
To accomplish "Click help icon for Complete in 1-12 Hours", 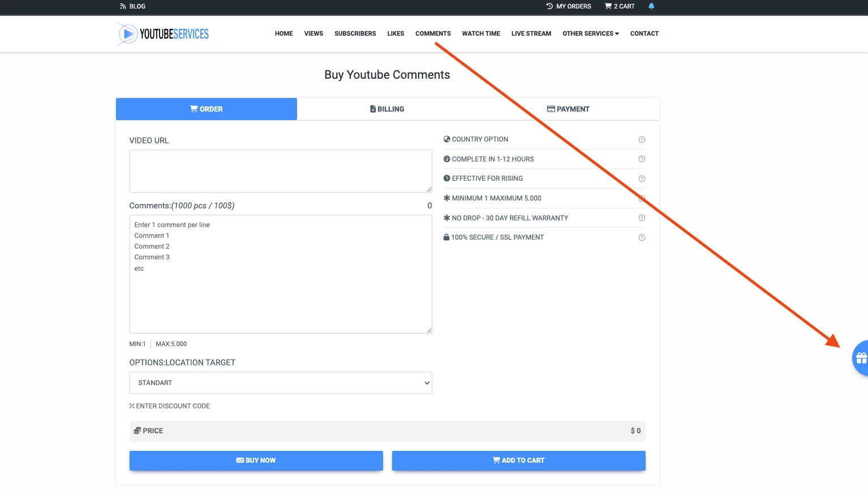I will tap(642, 159).
